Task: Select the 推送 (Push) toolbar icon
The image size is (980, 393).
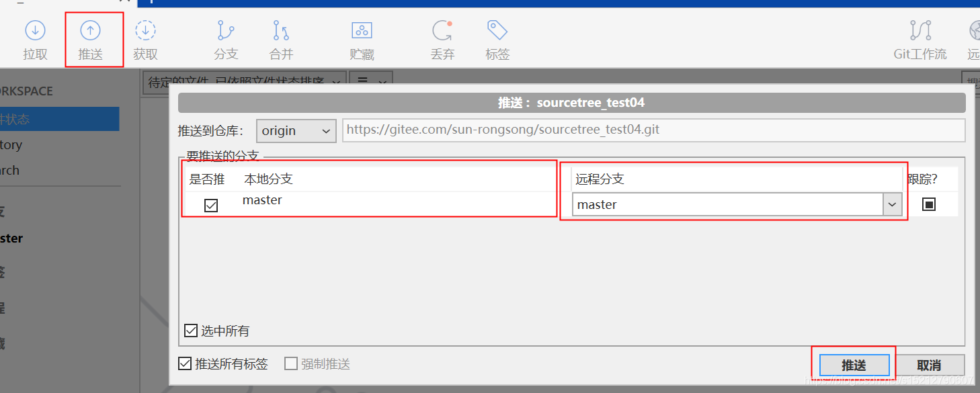Action: pyautogui.click(x=92, y=39)
